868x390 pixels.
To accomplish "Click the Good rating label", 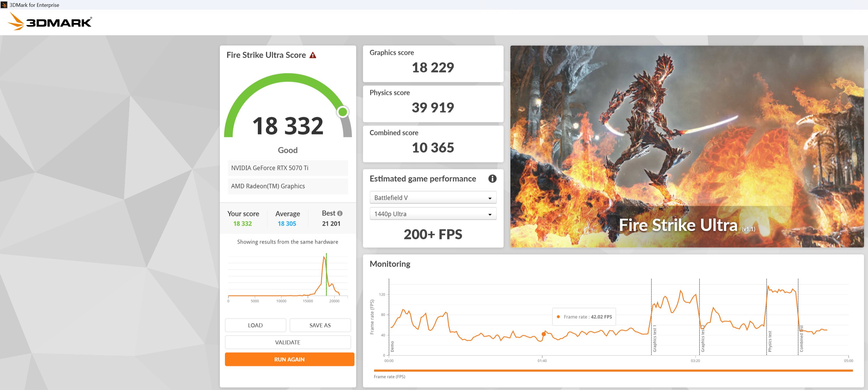I will click(288, 150).
